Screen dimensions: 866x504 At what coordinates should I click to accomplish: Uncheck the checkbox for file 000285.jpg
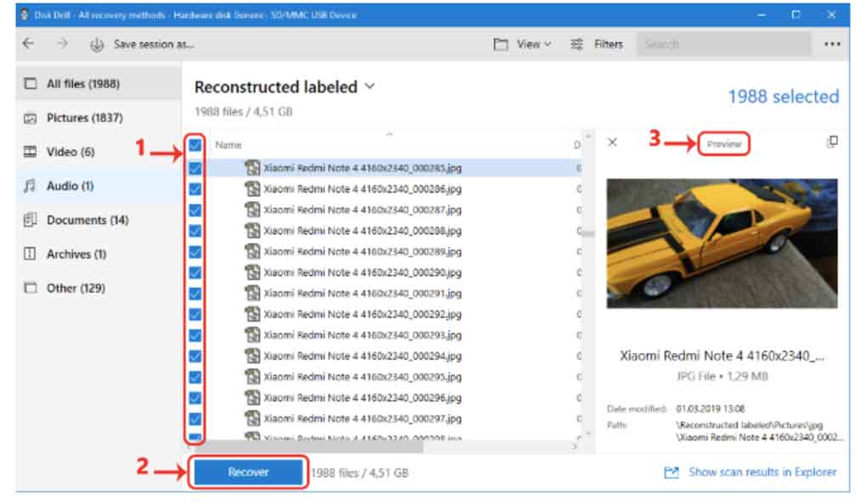coord(195,168)
